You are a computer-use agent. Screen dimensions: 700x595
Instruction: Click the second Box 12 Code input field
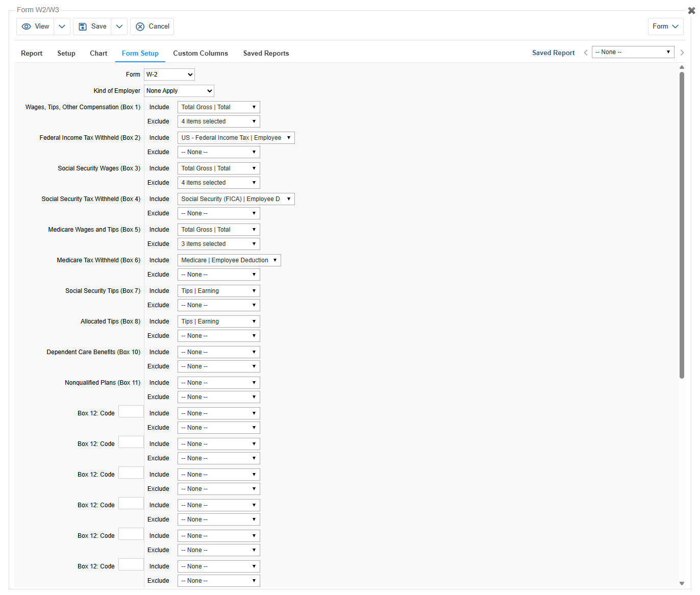click(x=131, y=442)
